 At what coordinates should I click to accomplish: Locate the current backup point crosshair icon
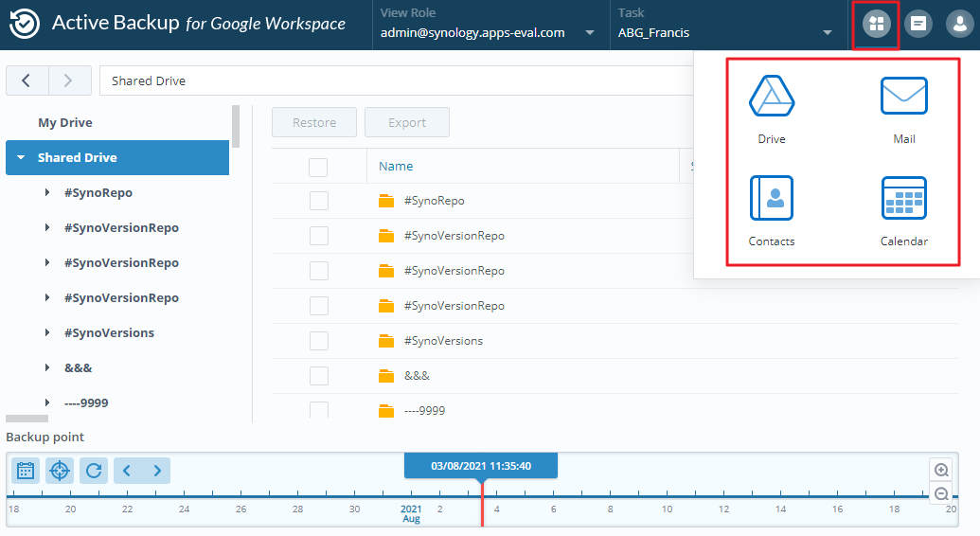[x=60, y=471]
